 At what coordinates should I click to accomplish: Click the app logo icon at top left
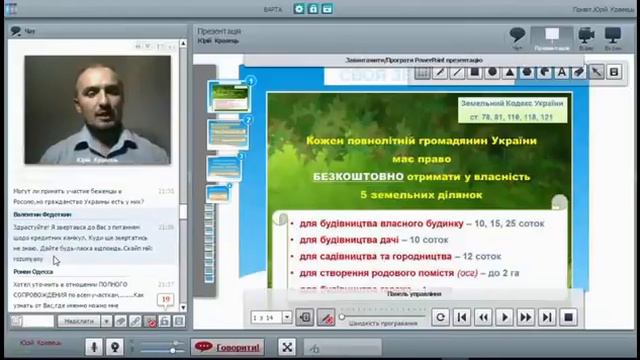pos(11,9)
